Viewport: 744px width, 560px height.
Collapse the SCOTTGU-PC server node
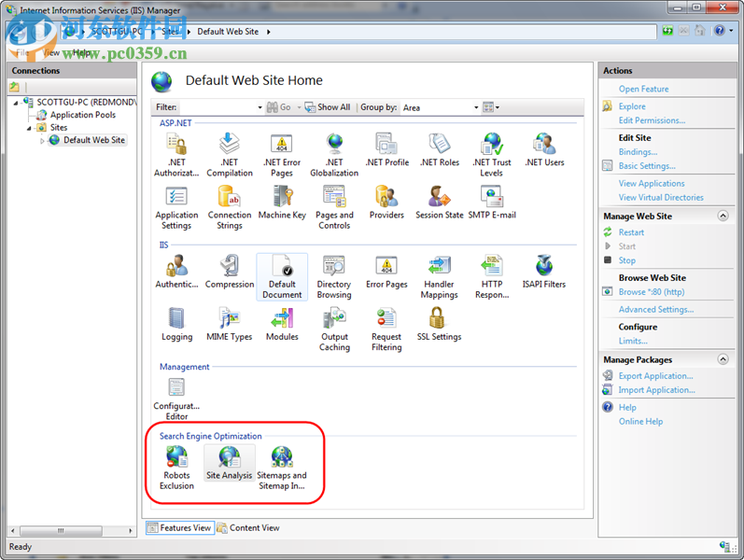click(16, 103)
